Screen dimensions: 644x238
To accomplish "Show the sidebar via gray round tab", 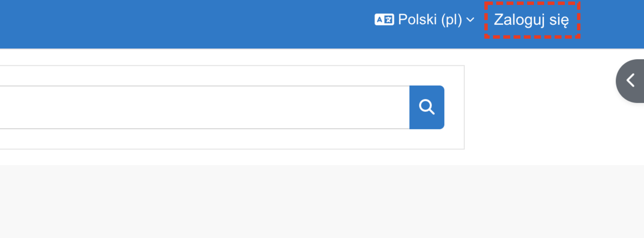I will 631,80.
